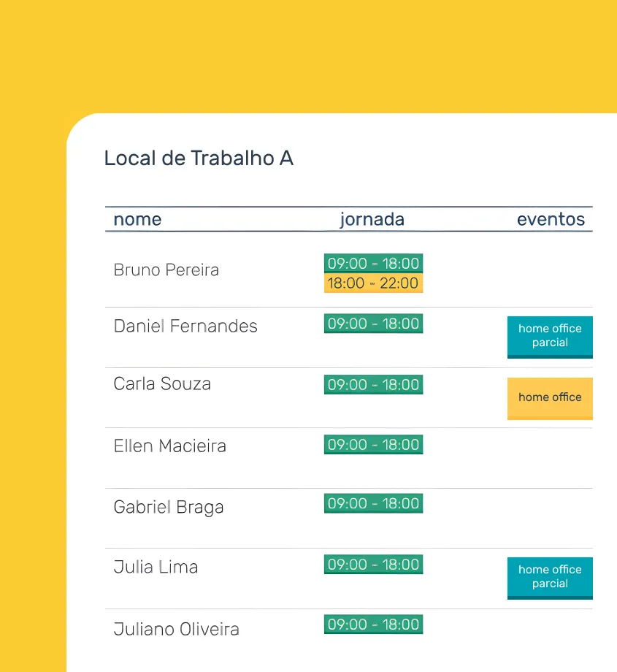The width and height of the screenshot is (617, 672).
Task: Click the name Julia Lima
Action: tap(156, 567)
